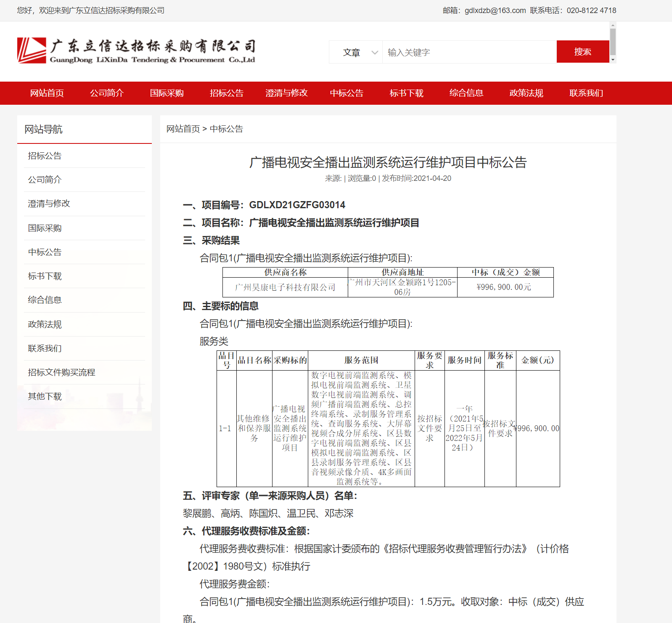Click the scrollbar down arrow near search box

click(613, 60)
